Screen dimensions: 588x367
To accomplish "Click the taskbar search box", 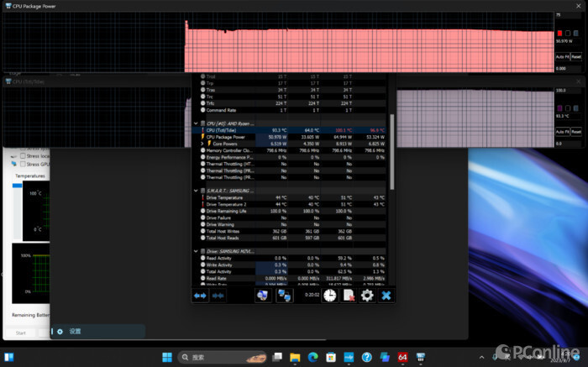I will [223, 357].
